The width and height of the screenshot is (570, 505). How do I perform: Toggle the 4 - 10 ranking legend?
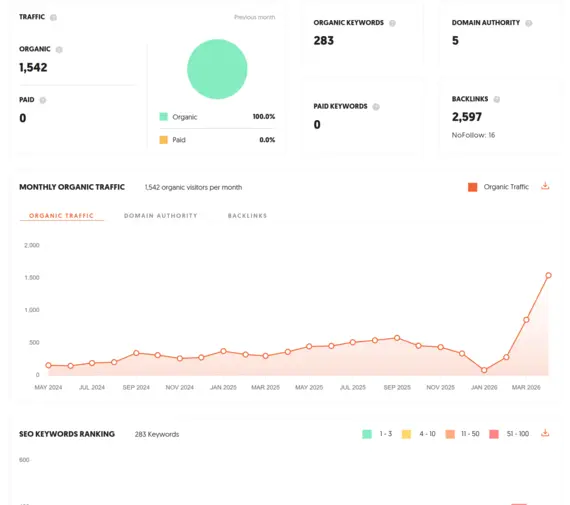(406, 434)
